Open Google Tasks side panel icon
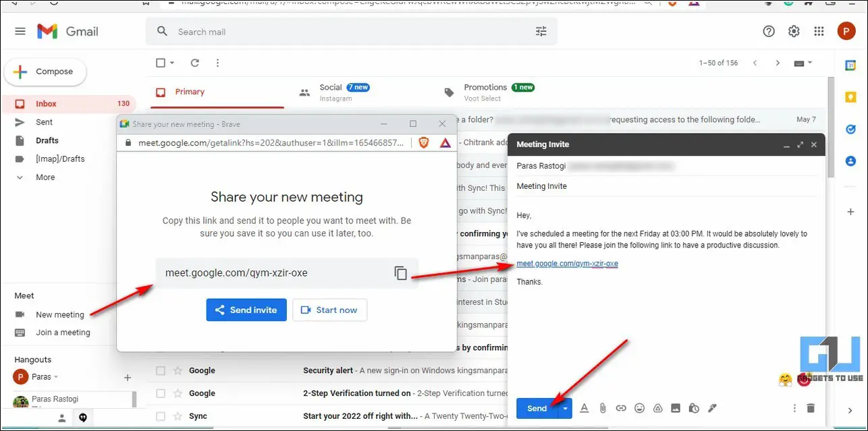Viewport: 868px width, 431px height. point(850,129)
